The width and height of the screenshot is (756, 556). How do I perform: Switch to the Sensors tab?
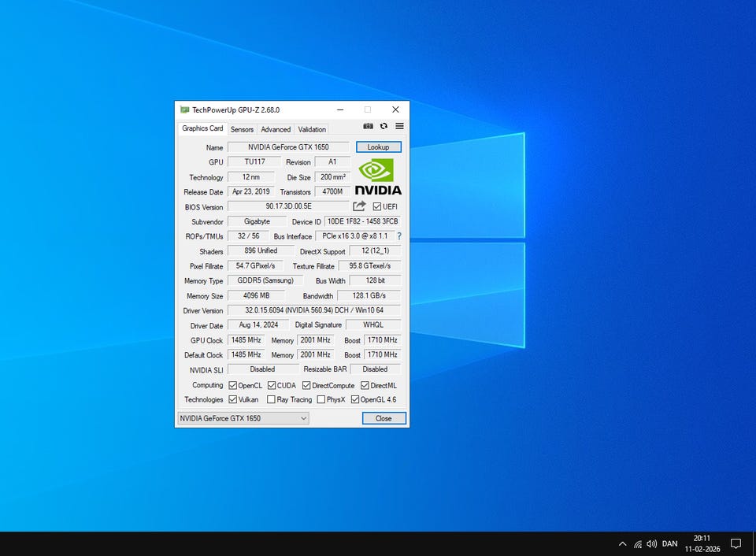point(242,129)
